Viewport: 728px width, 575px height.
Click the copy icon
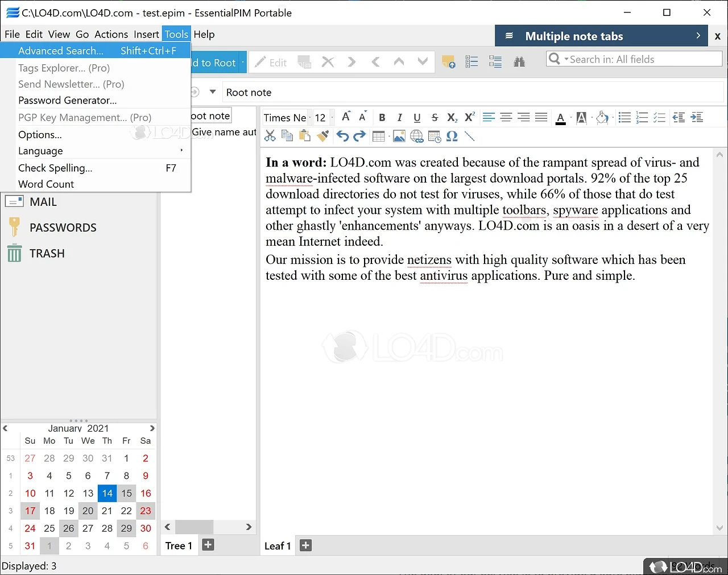(x=287, y=136)
